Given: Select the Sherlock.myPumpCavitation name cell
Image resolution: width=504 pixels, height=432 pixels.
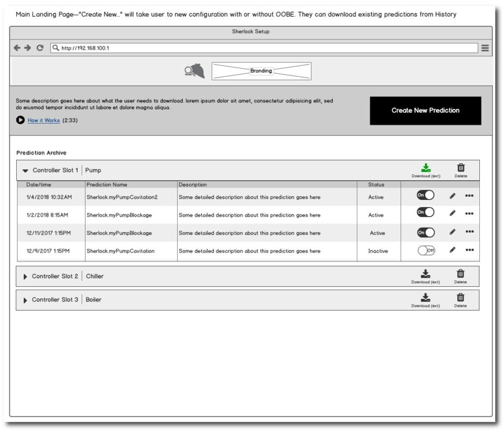Looking at the screenshot, I should (121, 251).
